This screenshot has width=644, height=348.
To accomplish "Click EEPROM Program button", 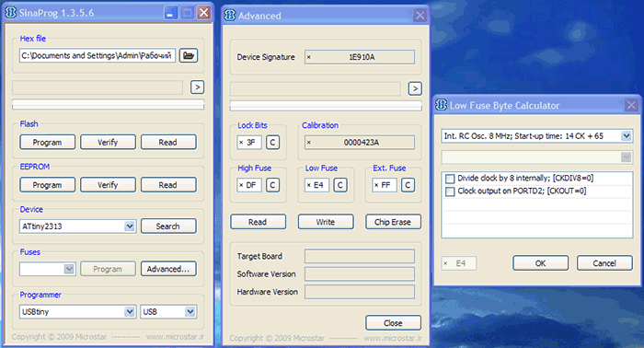I will click(47, 185).
